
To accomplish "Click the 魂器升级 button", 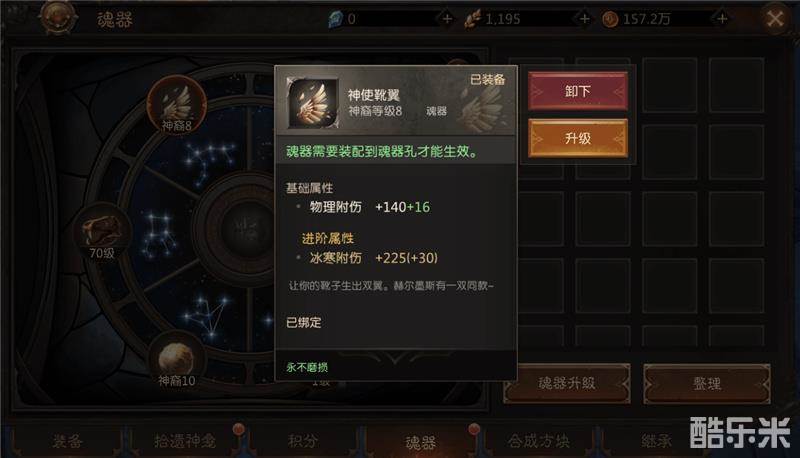I will point(566,383).
